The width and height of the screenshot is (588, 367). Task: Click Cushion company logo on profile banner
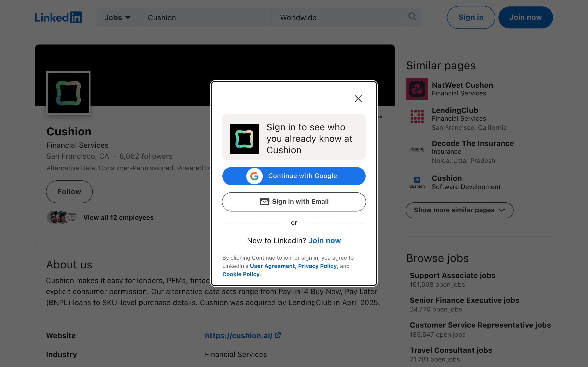coord(68,93)
